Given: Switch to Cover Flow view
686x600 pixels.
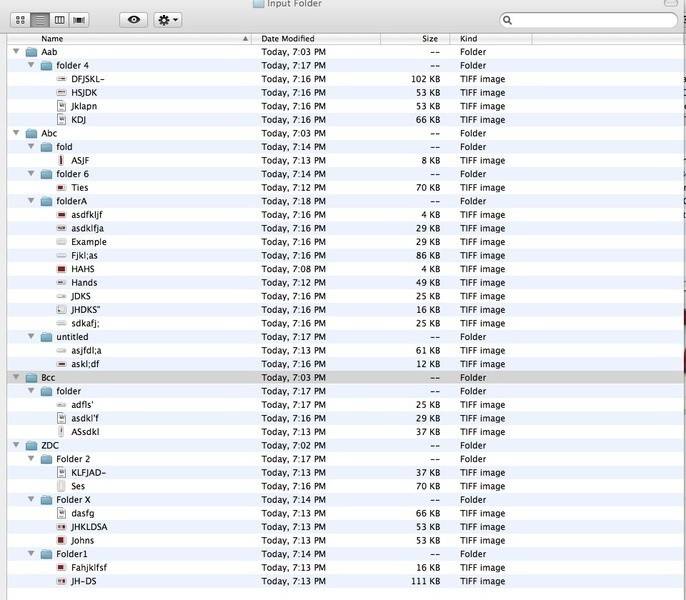Looking at the screenshot, I should click(x=80, y=20).
